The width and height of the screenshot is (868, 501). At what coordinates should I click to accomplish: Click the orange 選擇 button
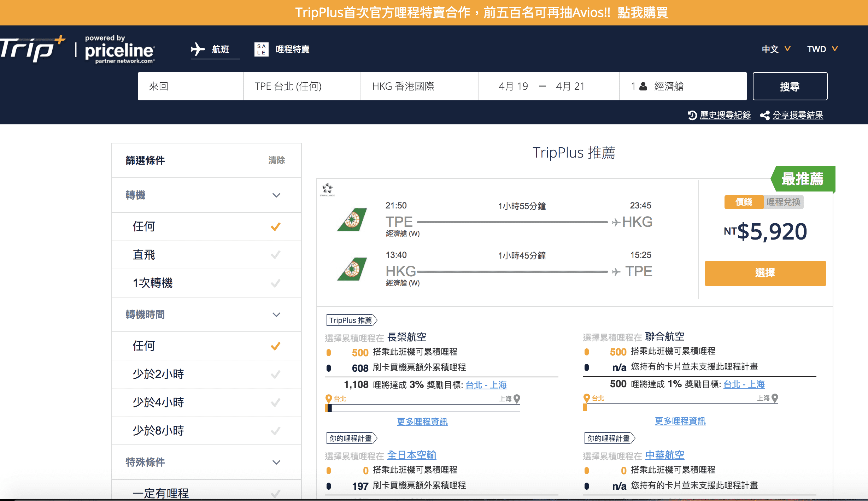(765, 273)
